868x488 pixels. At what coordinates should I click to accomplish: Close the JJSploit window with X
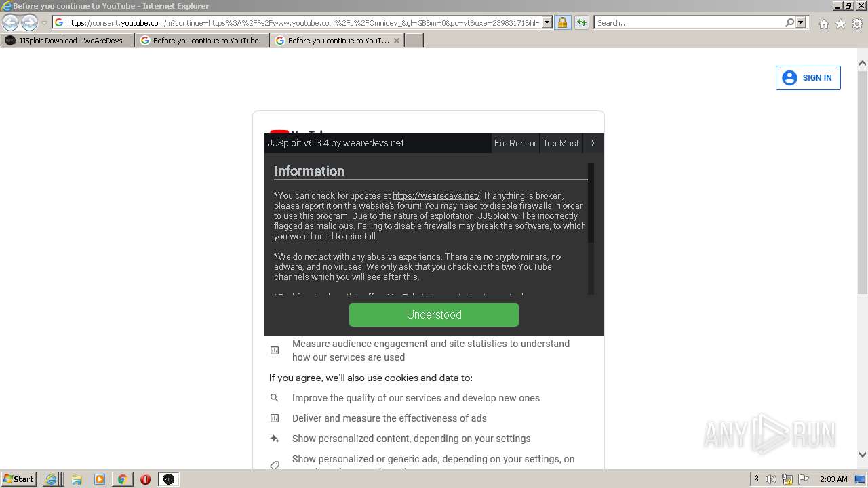coord(593,143)
